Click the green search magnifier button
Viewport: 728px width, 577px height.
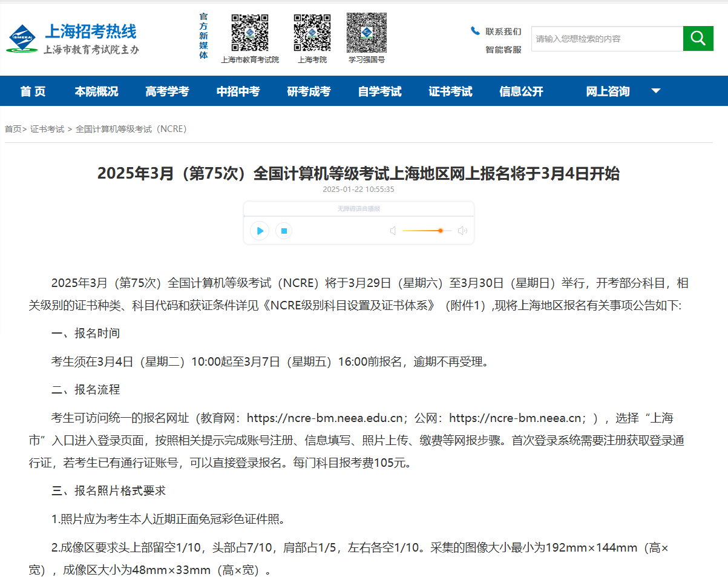pos(698,39)
